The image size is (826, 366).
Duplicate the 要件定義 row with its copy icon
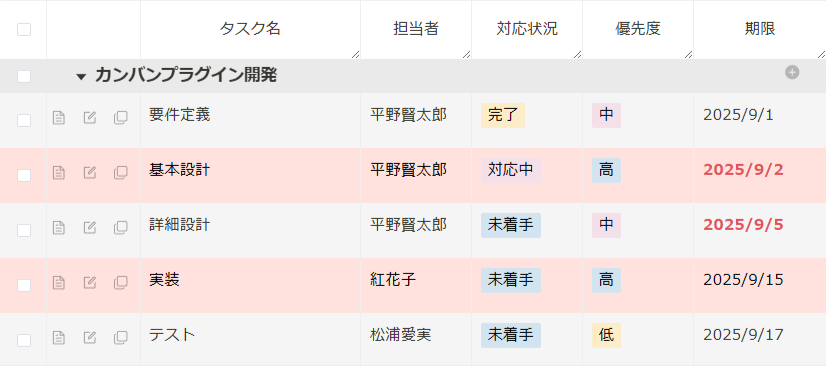coord(121,118)
